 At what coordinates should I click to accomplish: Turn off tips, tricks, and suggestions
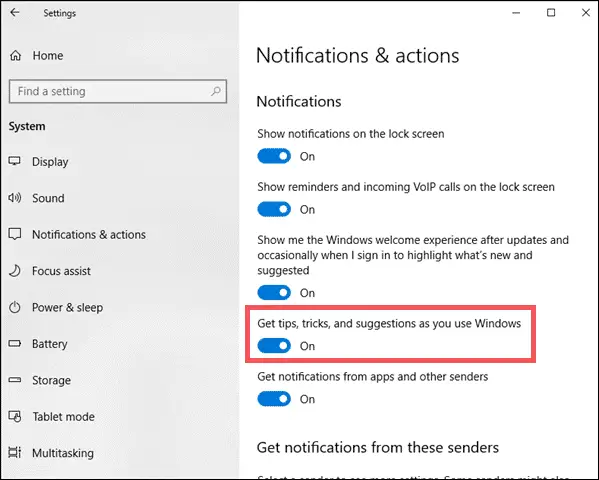tap(274, 346)
